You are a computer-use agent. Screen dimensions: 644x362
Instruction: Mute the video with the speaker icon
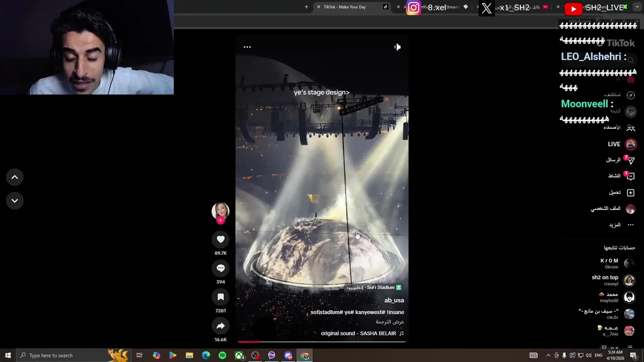(397, 47)
